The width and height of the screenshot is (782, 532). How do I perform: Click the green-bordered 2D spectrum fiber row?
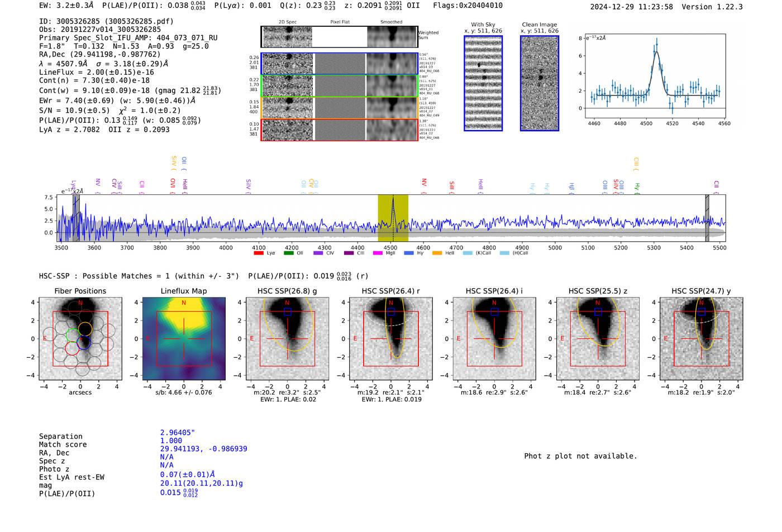(339, 86)
